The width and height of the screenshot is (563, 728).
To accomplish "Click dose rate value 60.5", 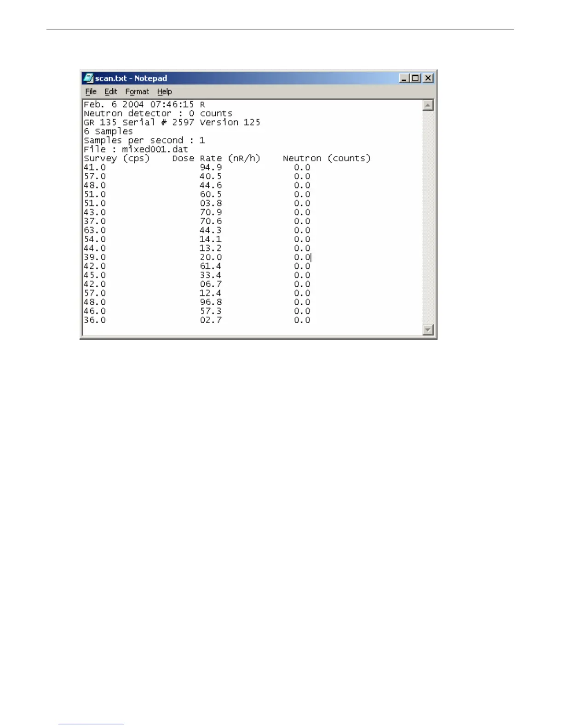I will [211, 194].
